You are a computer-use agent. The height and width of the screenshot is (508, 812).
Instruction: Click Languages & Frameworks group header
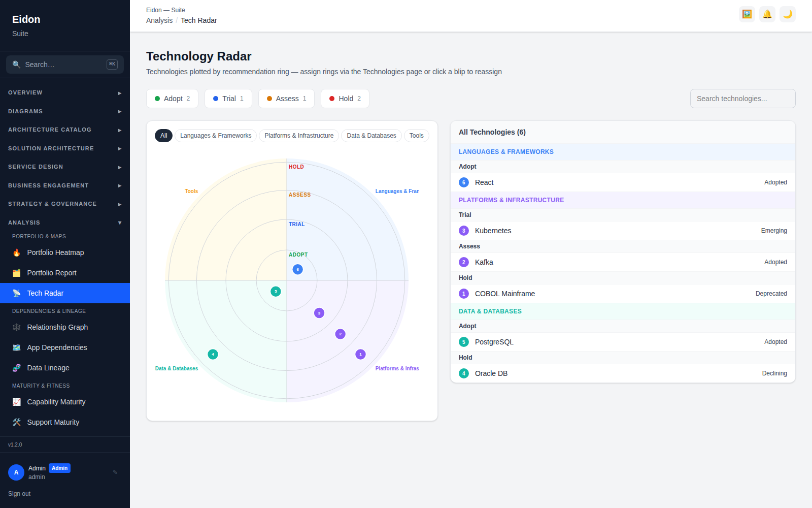tap(623, 152)
